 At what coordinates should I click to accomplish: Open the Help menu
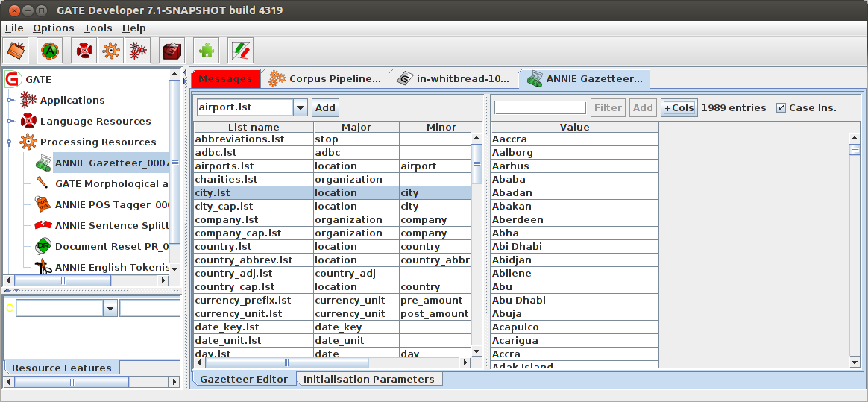tap(134, 28)
